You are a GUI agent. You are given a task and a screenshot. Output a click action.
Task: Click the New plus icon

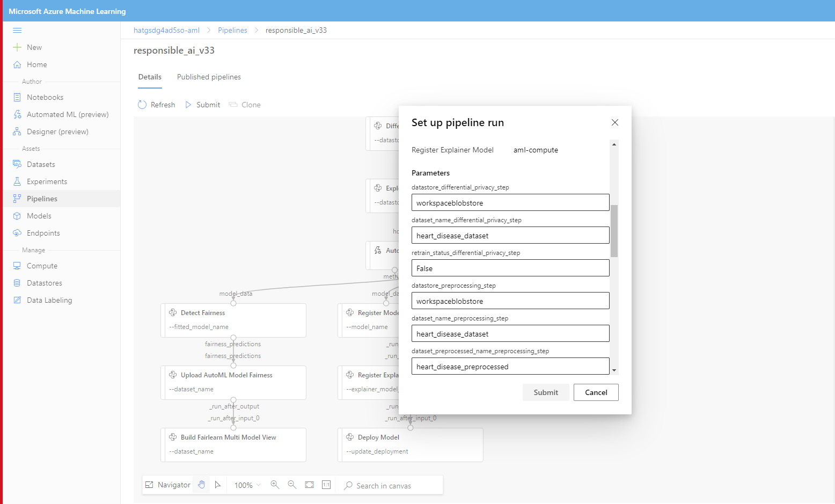(17, 47)
